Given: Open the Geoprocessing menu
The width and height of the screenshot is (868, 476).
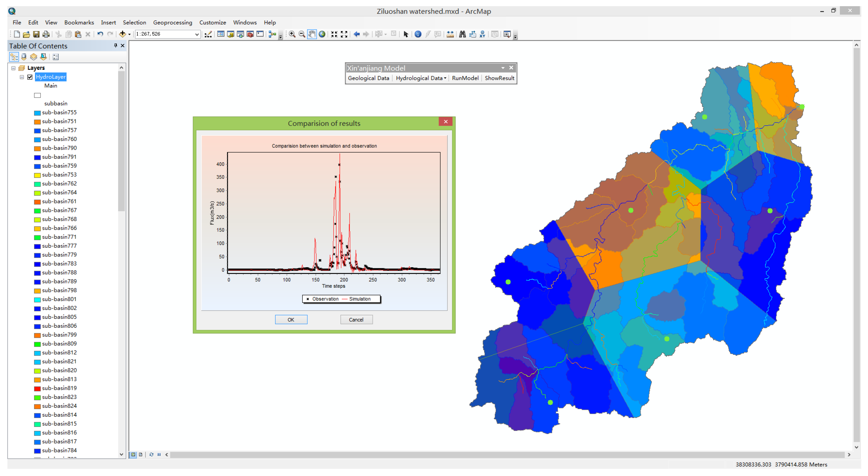Looking at the screenshot, I should click(172, 23).
